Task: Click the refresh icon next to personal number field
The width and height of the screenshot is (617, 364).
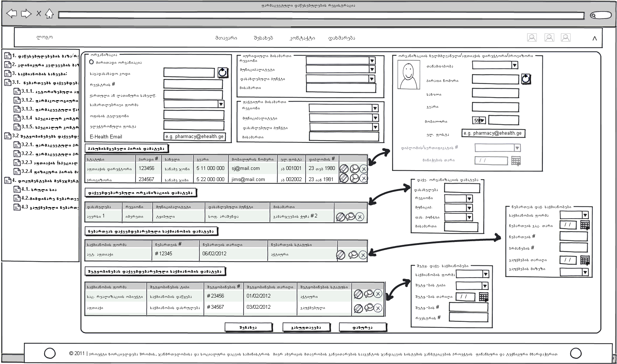Action: (526, 79)
